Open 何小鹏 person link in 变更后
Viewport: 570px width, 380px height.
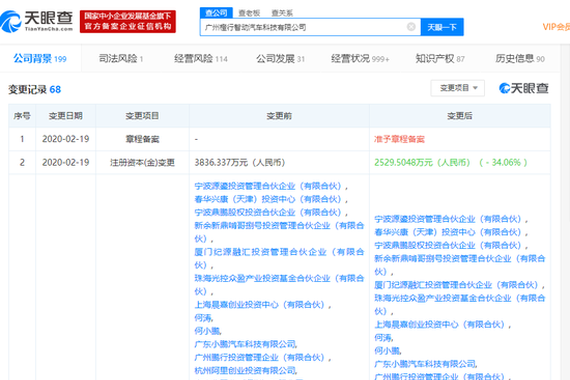(x=387, y=351)
